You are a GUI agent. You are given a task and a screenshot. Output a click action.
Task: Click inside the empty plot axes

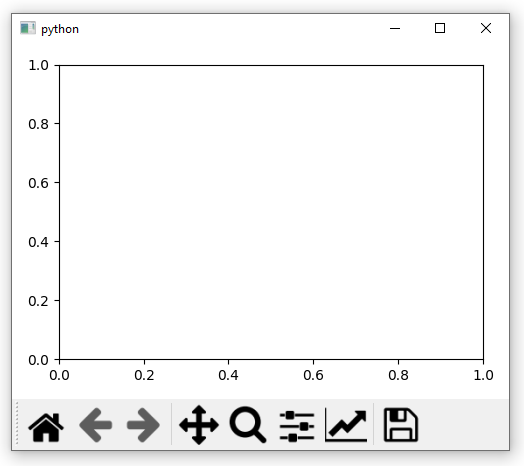[x=271, y=213]
